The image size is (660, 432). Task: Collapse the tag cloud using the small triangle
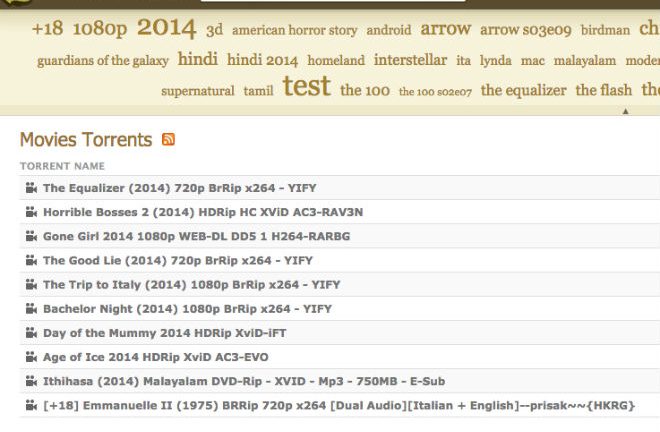tap(625, 111)
